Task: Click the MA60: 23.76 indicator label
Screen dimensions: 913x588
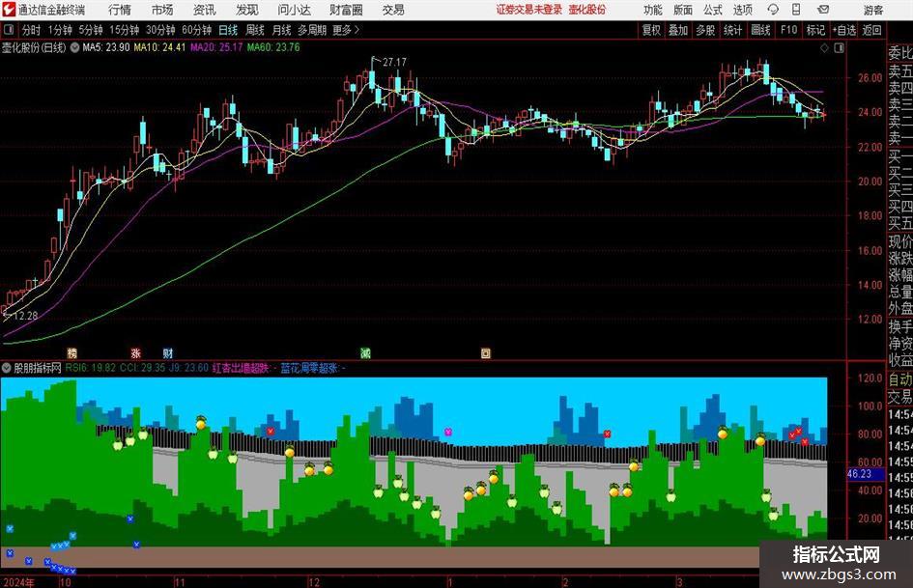Action: 273,47
